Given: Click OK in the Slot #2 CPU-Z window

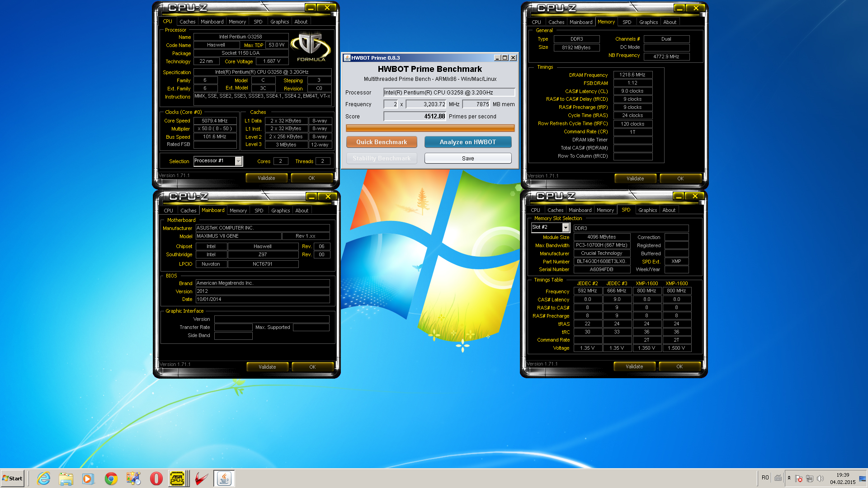Looking at the screenshot, I should [x=679, y=366].
